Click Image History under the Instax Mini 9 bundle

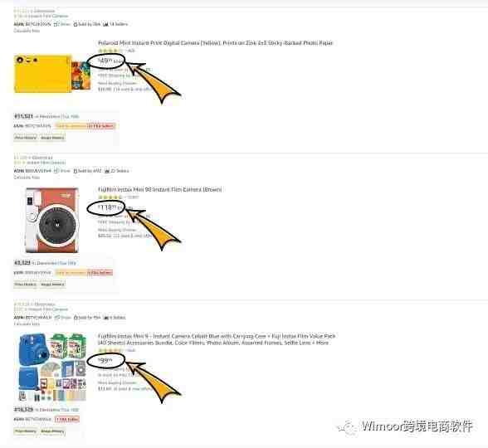click(x=52, y=431)
